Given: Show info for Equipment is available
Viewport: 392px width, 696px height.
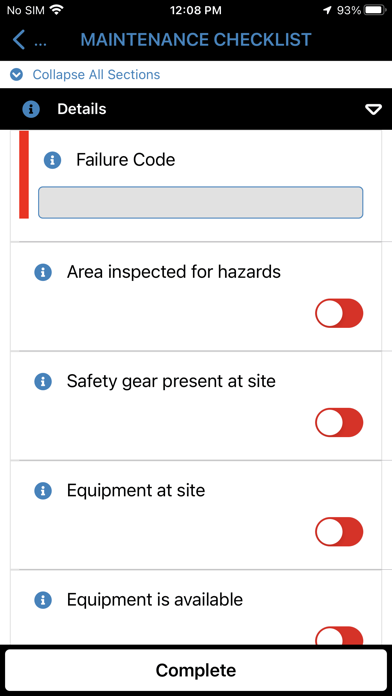Looking at the screenshot, I should (x=43, y=600).
